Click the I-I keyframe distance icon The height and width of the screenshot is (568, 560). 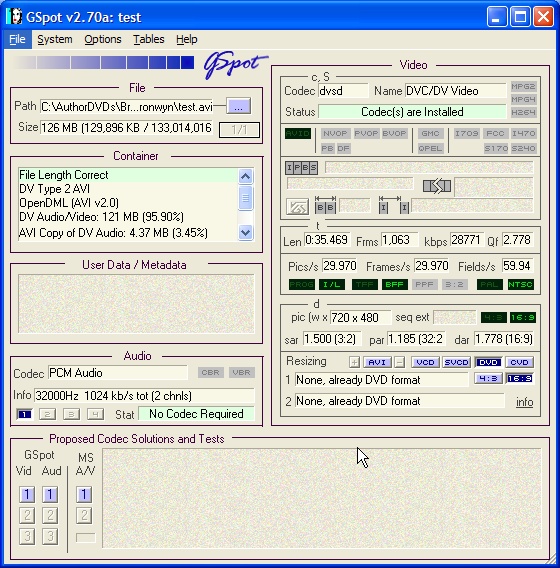394,205
